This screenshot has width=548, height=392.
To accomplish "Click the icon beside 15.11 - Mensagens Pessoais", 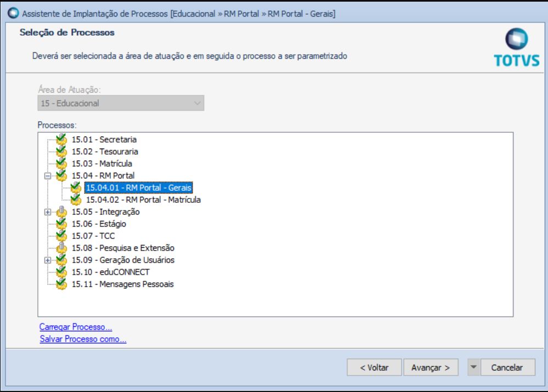I will 61,283.
